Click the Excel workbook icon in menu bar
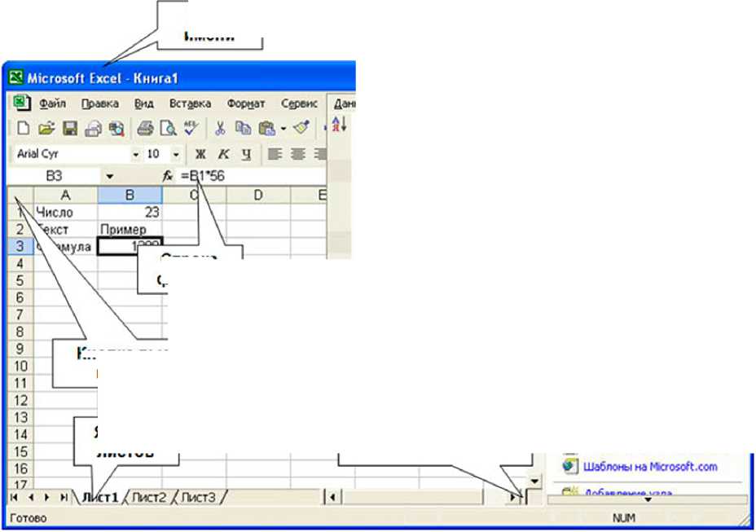This screenshot has height=532, width=756. coord(22,103)
